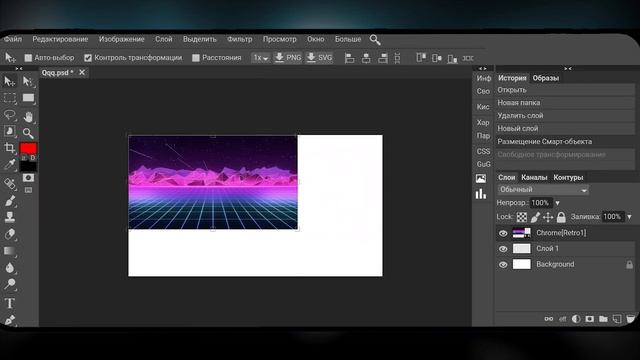Select the Eraser tool
This screenshot has width=640, height=360.
pos(10,234)
